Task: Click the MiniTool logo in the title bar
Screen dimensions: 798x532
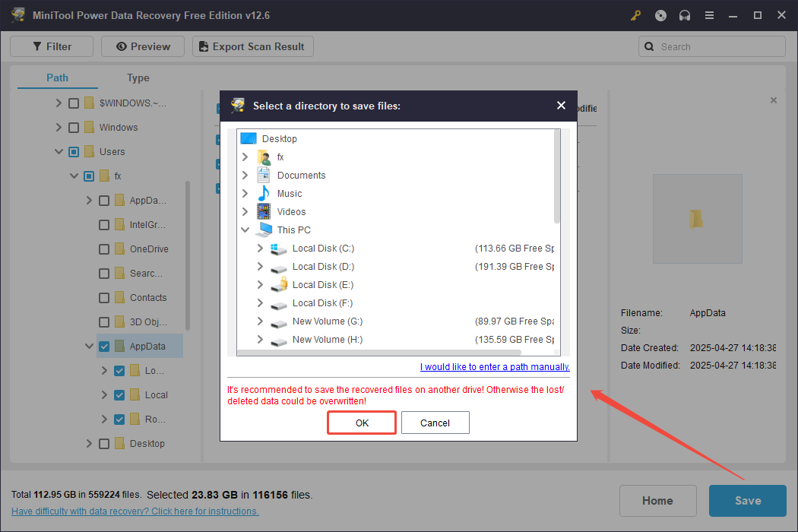Action: point(17,14)
